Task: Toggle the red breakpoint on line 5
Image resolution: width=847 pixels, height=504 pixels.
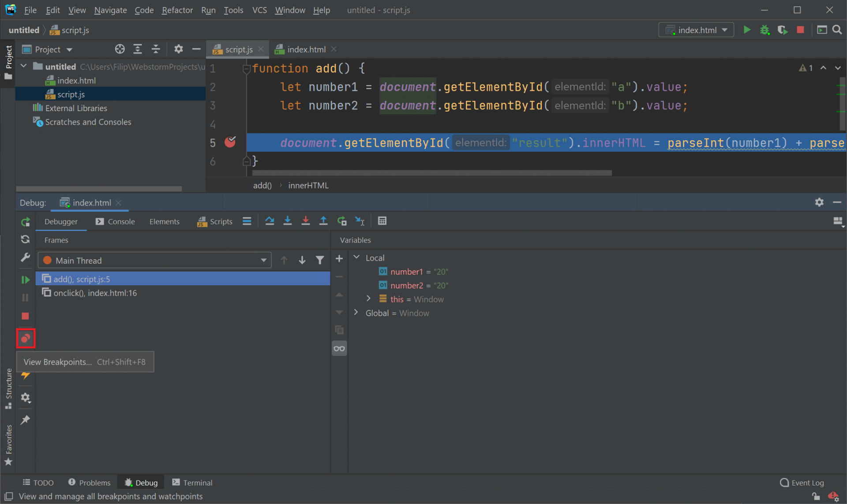Action: [x=230, y=142]
